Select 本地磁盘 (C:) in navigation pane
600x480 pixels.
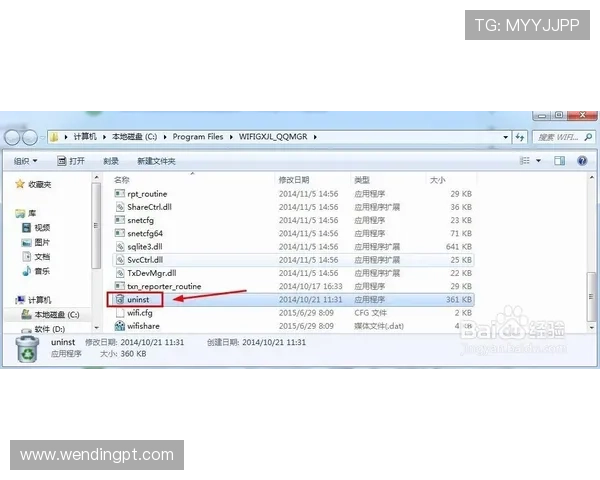50,315
